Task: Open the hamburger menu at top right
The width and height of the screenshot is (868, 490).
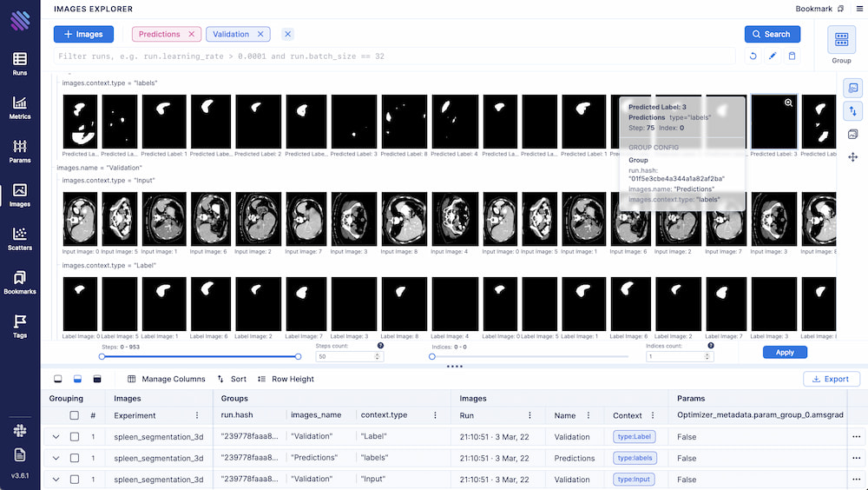Action: [859, 9]
